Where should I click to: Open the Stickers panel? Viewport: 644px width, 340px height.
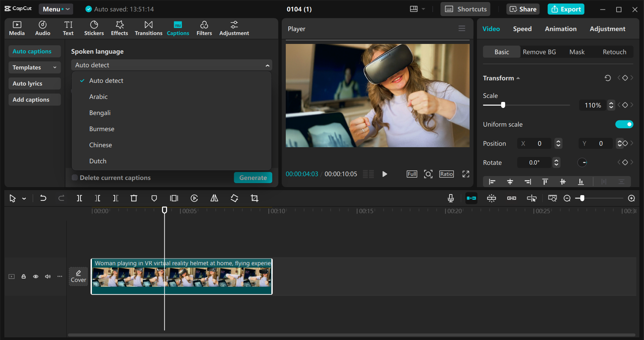pos(94,28)
